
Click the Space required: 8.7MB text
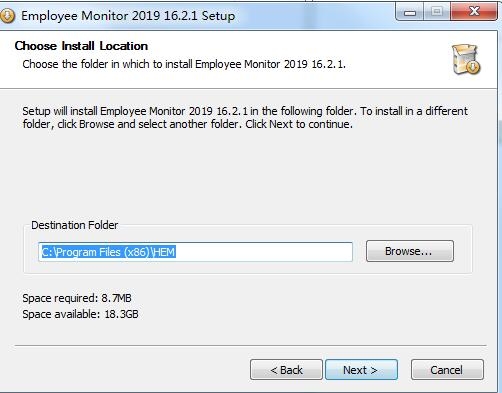[x=77, y=298]
